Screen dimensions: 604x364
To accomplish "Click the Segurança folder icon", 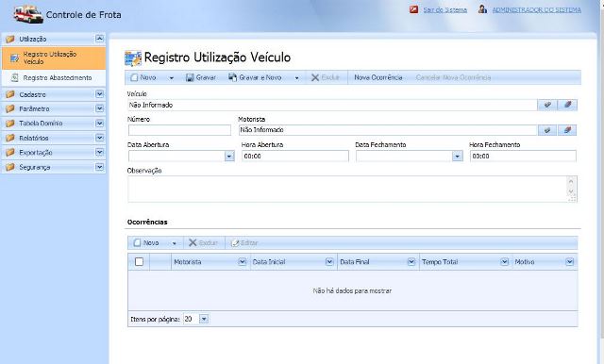I will (10, 167).
